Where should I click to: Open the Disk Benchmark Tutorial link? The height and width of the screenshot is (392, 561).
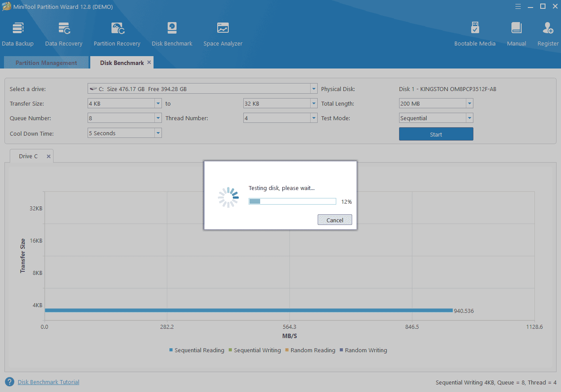pyautogui.click(x=48, y=382)
